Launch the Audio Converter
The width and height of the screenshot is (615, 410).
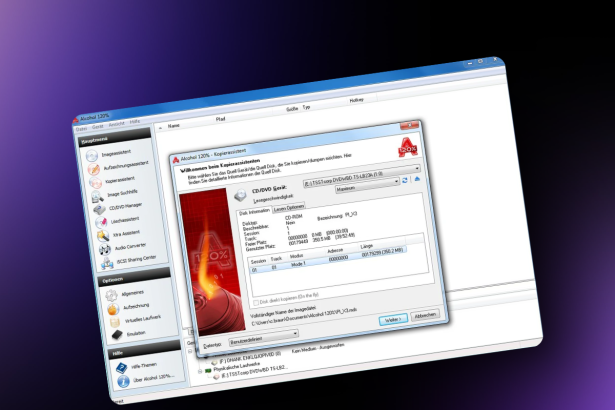click(x=130, y=246)
